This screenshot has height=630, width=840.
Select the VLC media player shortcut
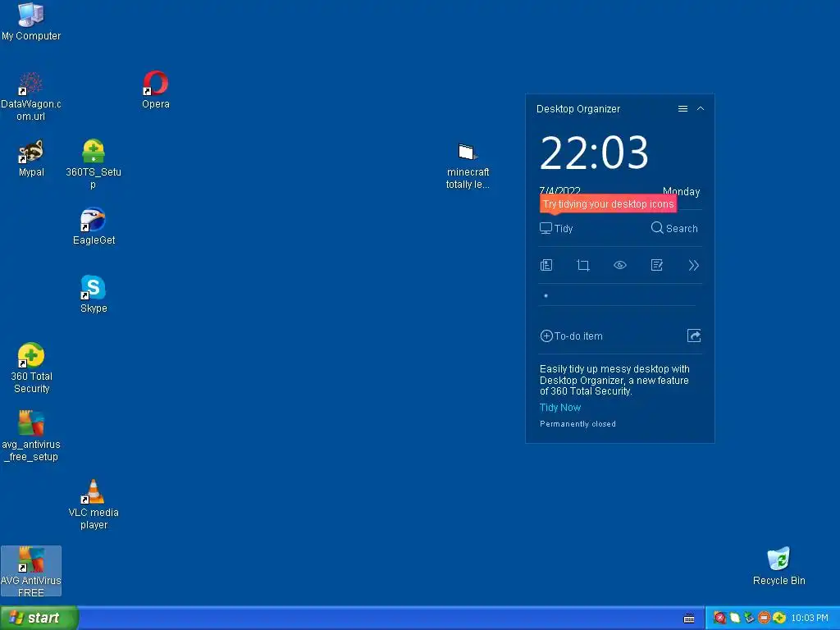[x=94, y=504]
